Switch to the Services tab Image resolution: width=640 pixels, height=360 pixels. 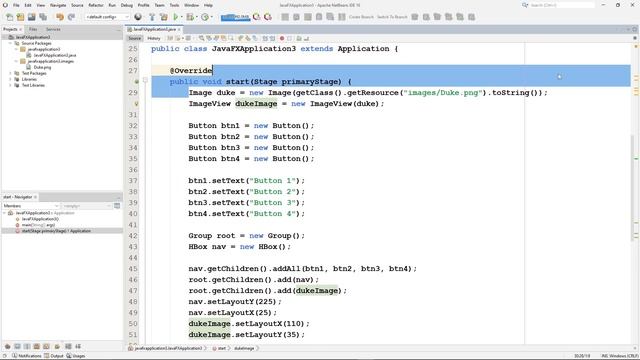tap(53, 29)
